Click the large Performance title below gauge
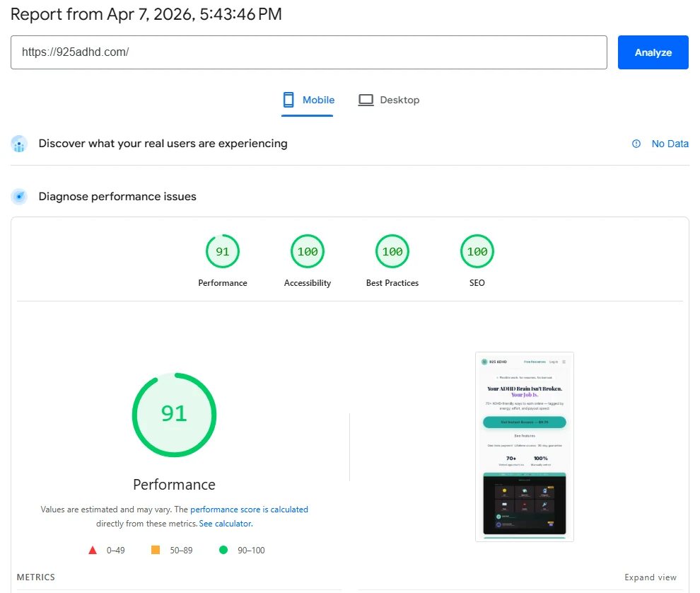700x593 pixels. tap(174, 485)
